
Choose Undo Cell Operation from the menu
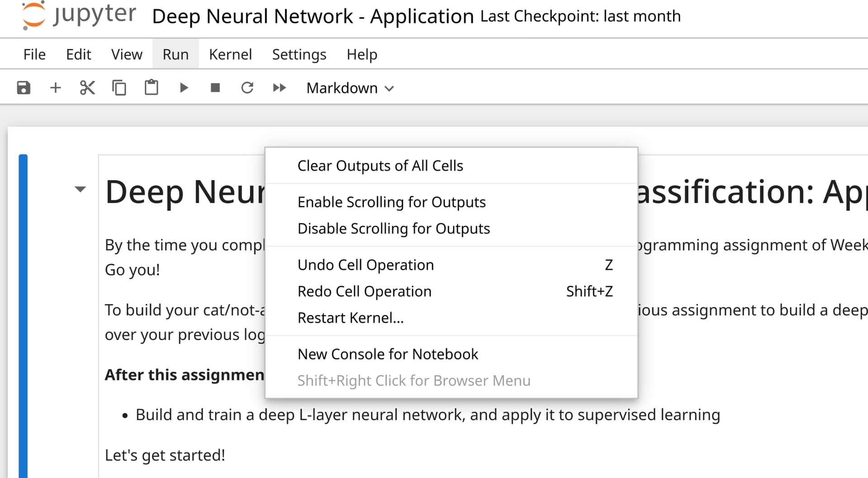[x=366, y=265]
